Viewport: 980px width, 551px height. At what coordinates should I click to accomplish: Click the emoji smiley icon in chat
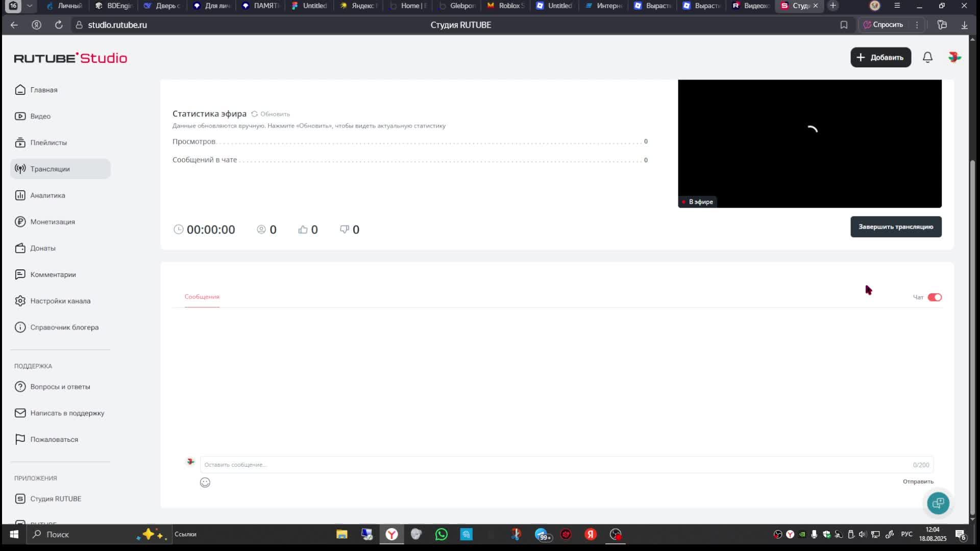(x=205, y=483)
